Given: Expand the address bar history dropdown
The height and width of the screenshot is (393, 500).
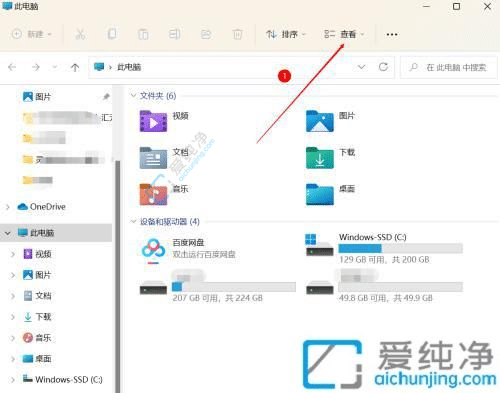Looking at the screenshot, I should click(361, 67).
